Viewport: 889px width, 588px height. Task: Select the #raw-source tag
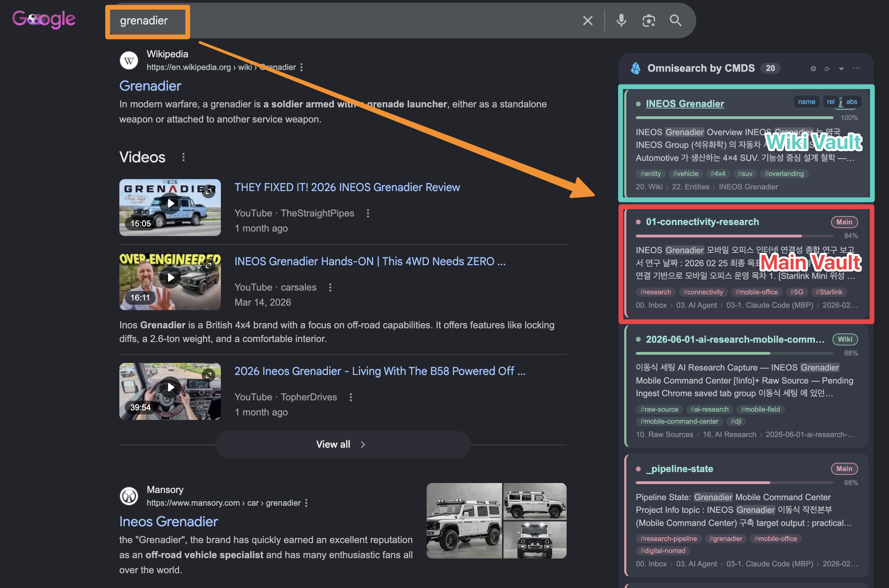[659, 410]
